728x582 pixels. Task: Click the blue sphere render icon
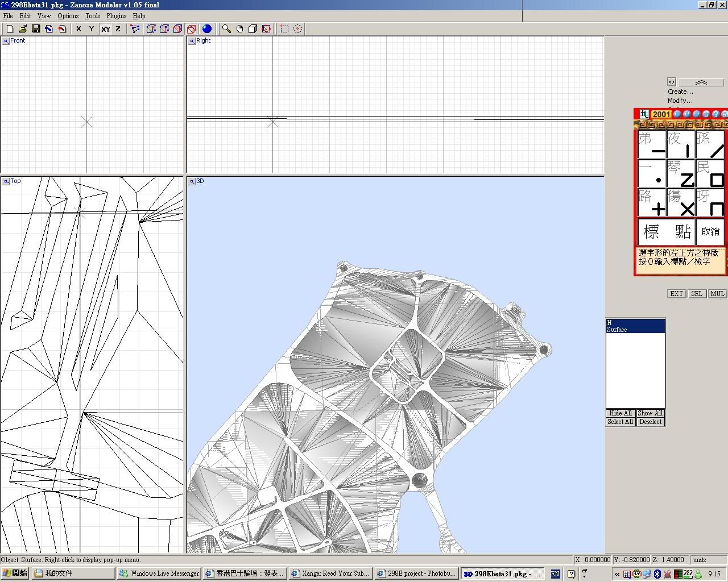(207, 29)
